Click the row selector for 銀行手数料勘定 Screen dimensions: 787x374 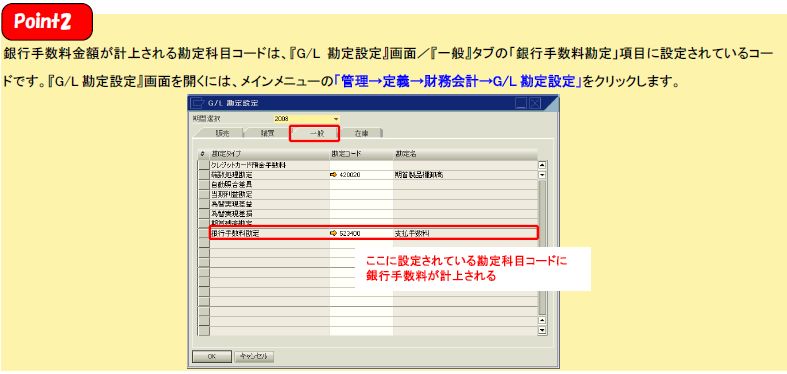point(204,233)
